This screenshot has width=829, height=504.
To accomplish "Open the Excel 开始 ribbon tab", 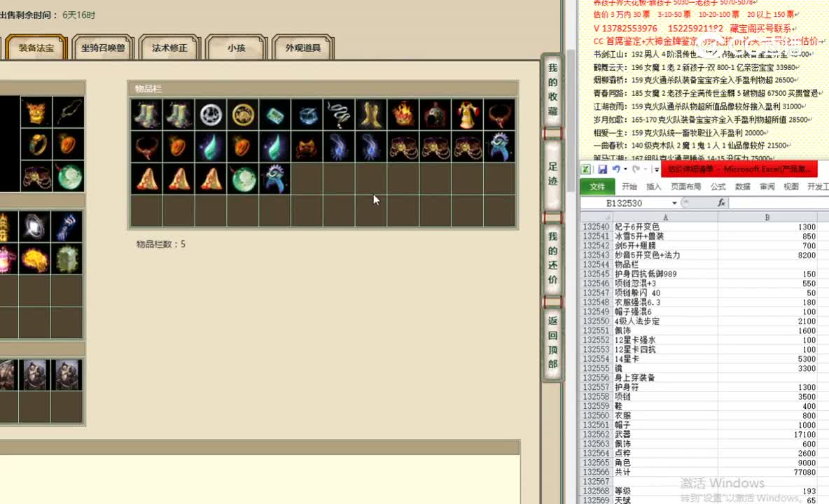I will coord(629,186).
